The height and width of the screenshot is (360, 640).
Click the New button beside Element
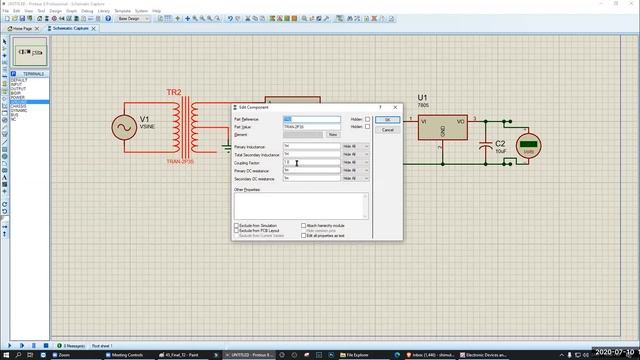(x=333, y=135)
